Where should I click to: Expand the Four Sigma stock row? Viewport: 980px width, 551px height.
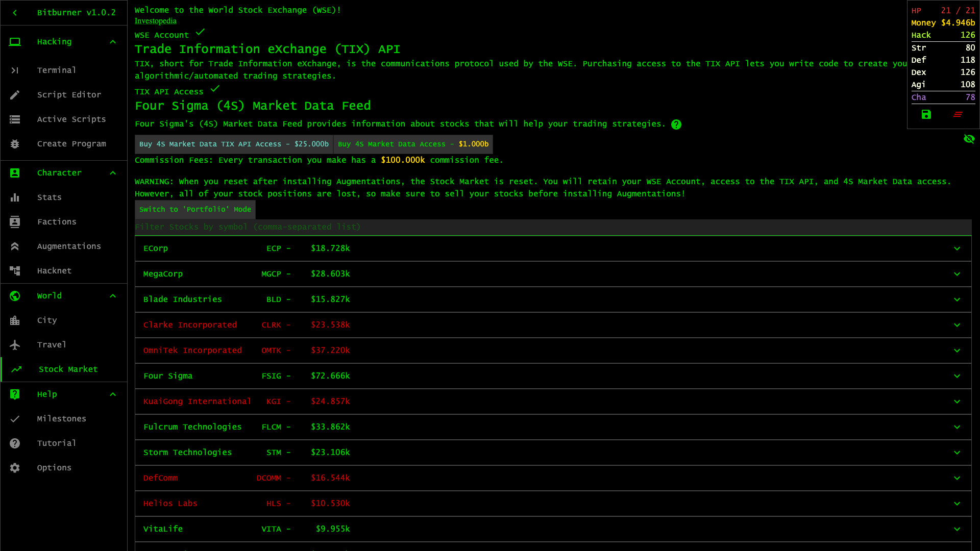(957, 376)
